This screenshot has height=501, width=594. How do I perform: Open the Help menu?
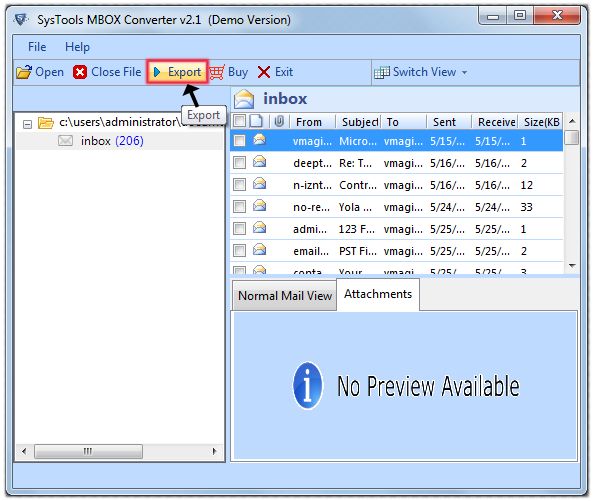coord(77,47)
